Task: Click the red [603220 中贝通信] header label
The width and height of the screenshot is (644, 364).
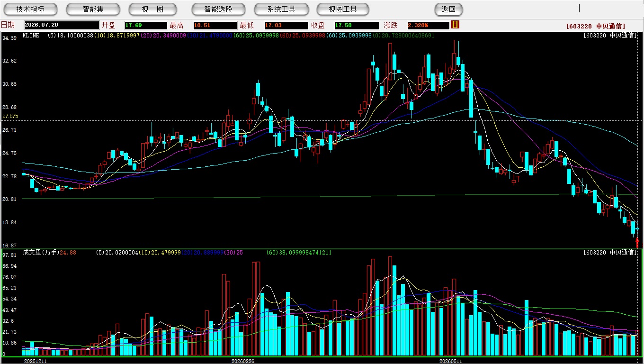Action: pos(595,26)
